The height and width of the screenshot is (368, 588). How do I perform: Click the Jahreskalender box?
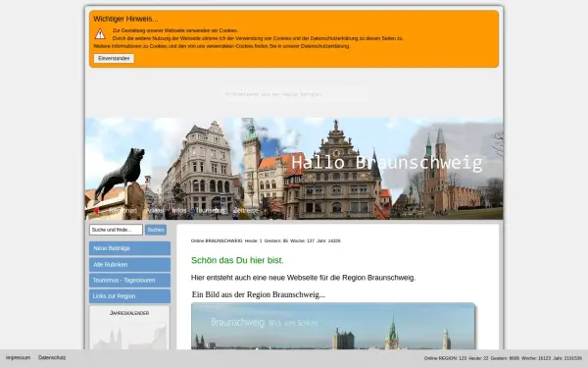(129, 328)
